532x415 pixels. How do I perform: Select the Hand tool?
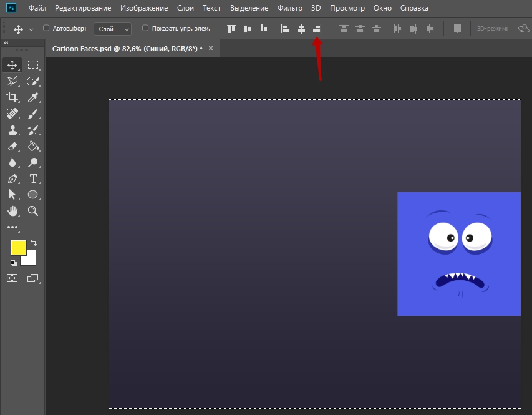12,211
